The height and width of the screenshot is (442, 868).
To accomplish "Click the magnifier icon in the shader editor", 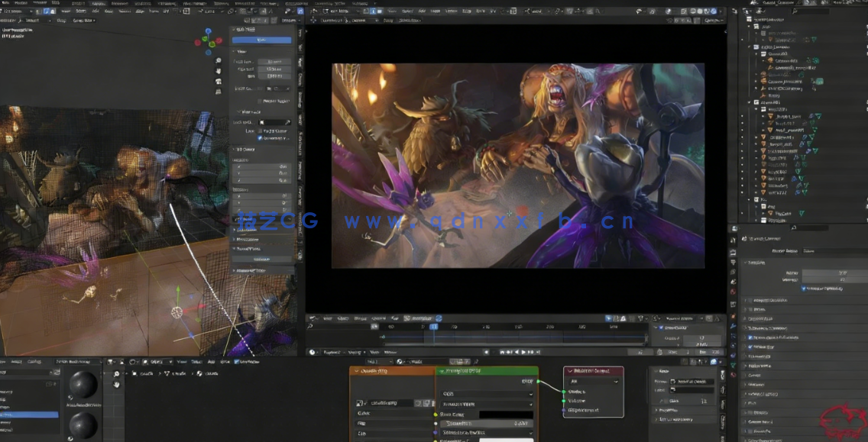I will (x=117, y=374).
